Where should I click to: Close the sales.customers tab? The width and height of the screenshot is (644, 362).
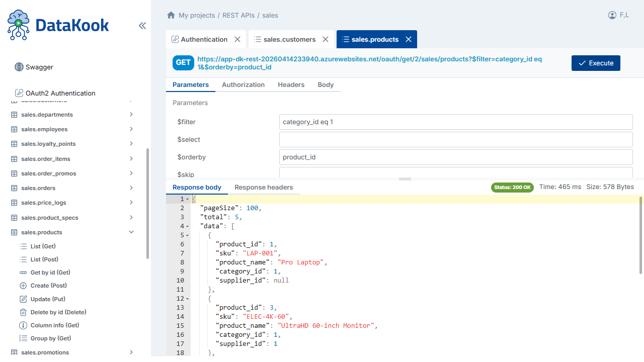pos(326,39)
